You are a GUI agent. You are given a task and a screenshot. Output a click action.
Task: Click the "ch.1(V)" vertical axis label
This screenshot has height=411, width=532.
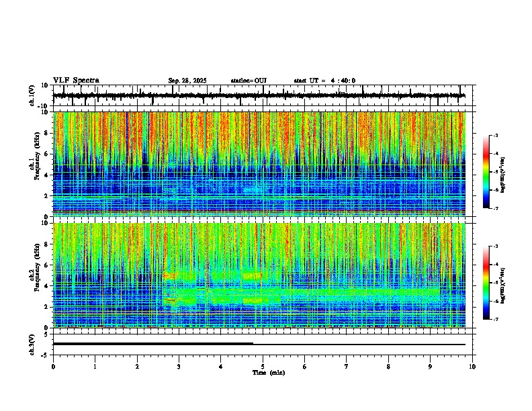pos(32,95)
